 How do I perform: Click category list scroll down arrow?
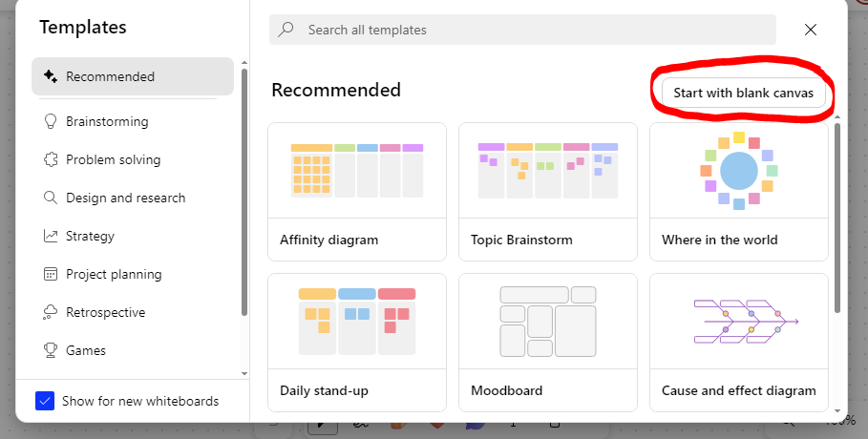[244, 374]
